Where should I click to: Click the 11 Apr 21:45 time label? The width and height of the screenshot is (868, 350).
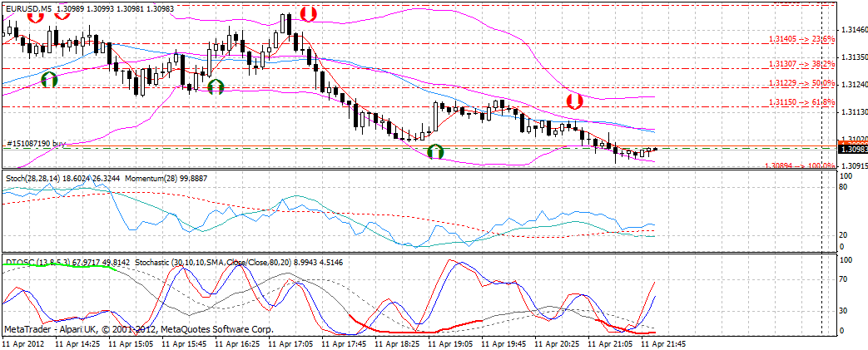pos(662,343)
